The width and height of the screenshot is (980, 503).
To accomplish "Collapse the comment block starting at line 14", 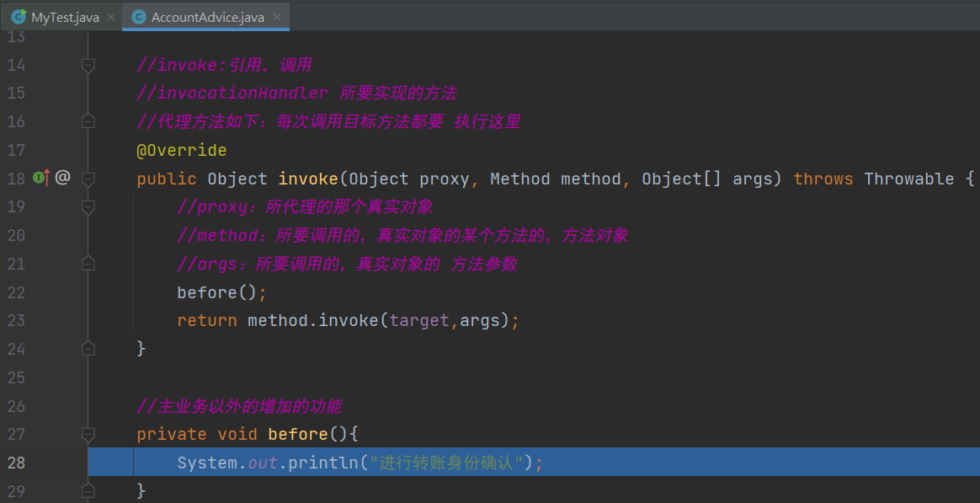I will click(x=88, y=65).
